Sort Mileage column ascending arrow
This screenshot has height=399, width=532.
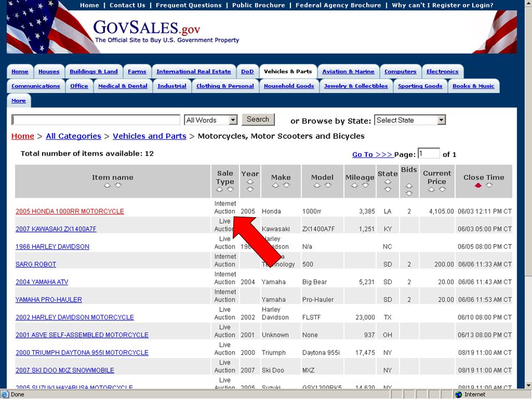coord(355,186)
